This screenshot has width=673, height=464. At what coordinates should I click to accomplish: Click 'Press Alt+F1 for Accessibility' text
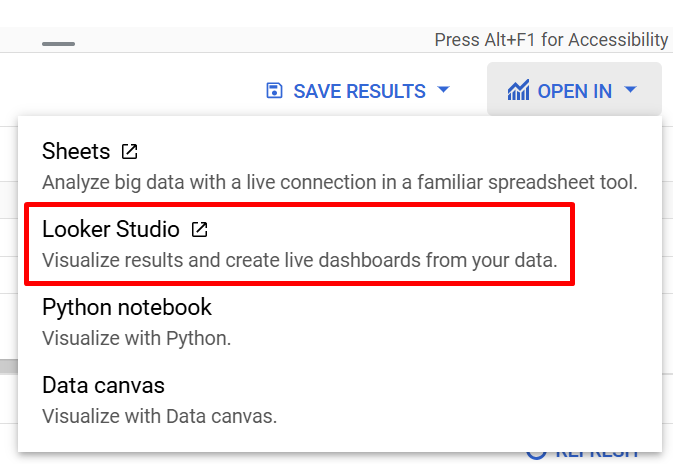[551, 40]
